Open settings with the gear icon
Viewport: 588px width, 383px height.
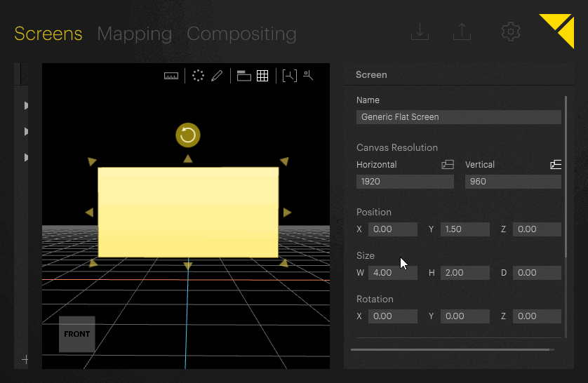coord(511,32)
